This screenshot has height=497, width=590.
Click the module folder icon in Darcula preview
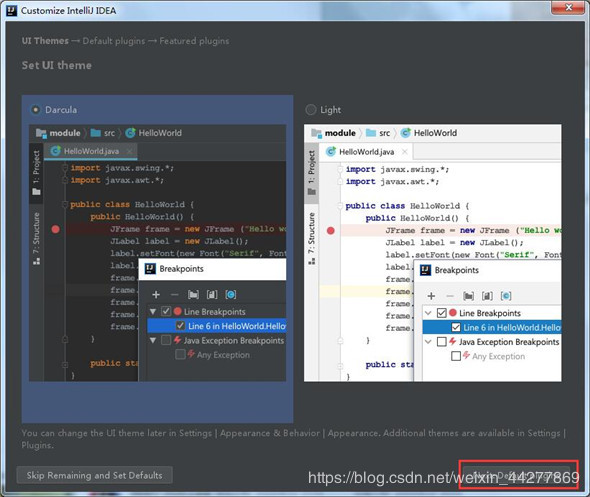click(41, 133)
